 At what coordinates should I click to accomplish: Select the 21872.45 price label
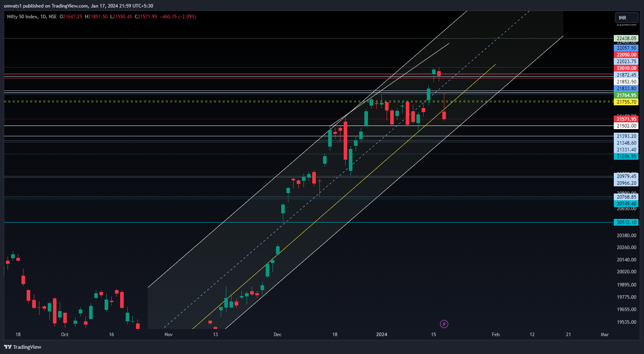(x=626, y=75)
